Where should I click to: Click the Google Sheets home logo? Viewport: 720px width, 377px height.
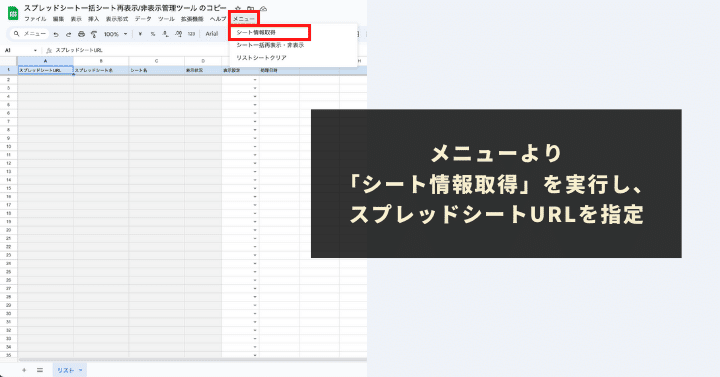[x=13, y=13]
